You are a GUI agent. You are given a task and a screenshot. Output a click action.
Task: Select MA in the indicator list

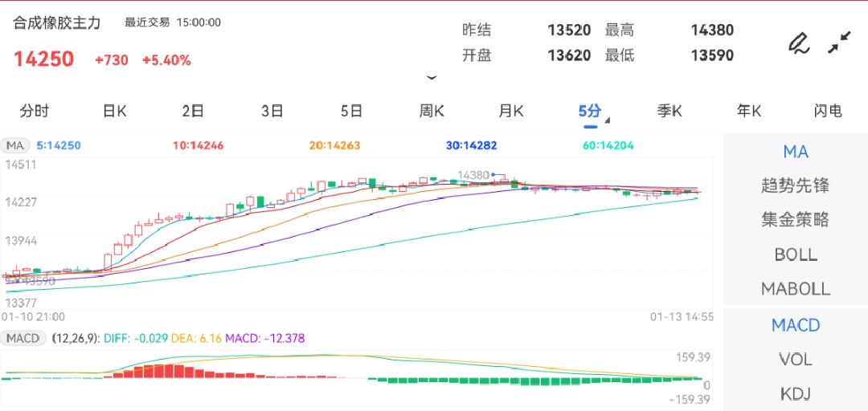[x=796, y=152]
